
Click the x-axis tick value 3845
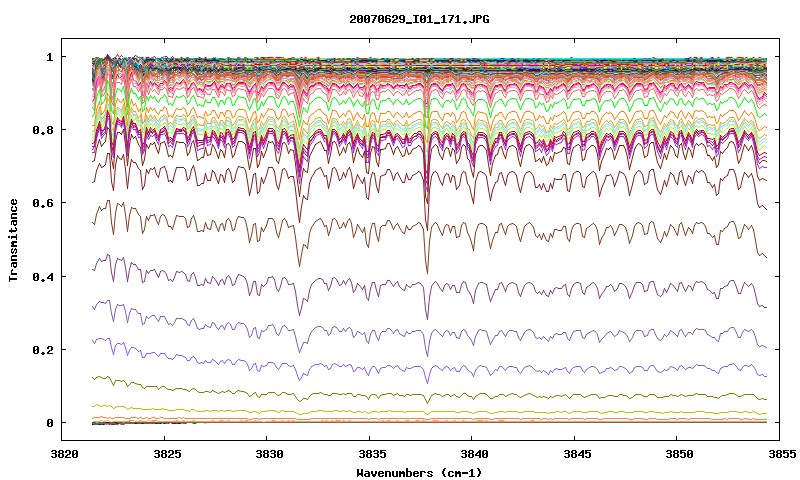[578, 454]
